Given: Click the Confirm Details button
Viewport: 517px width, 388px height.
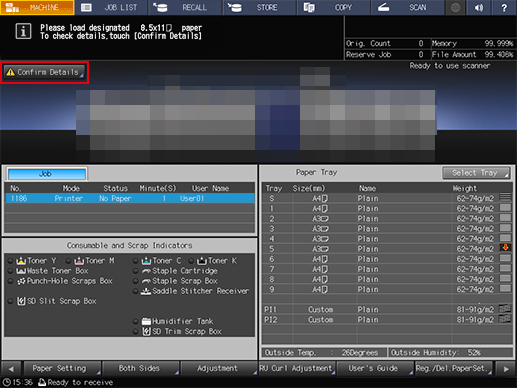Looking at the screenshot, I should click(x=44, y=72).
